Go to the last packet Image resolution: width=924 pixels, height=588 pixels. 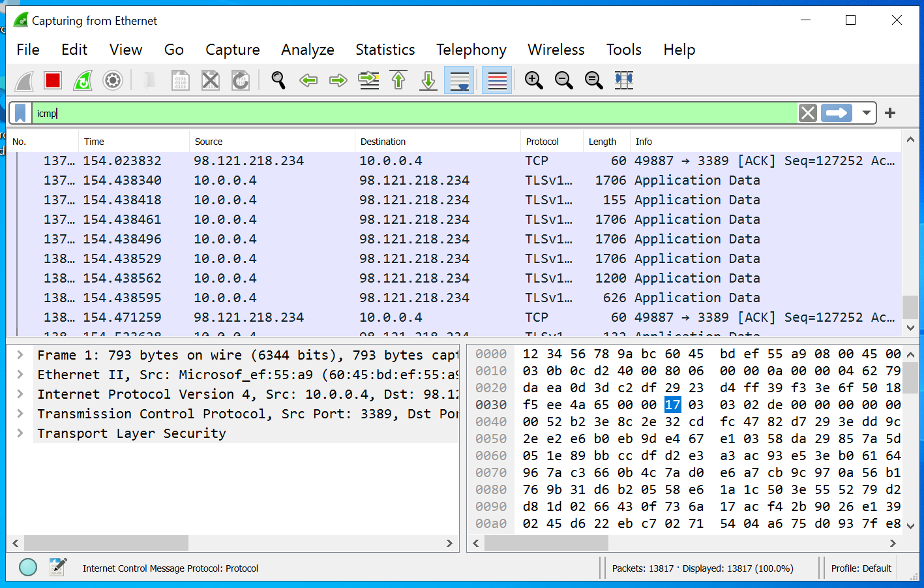coord(428,80)
